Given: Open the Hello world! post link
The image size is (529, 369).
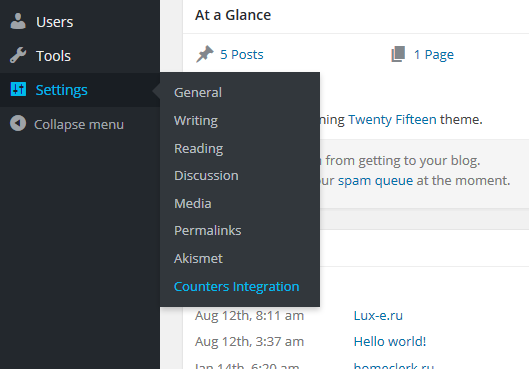Looking at the screenshot, I should click(390, 342).
